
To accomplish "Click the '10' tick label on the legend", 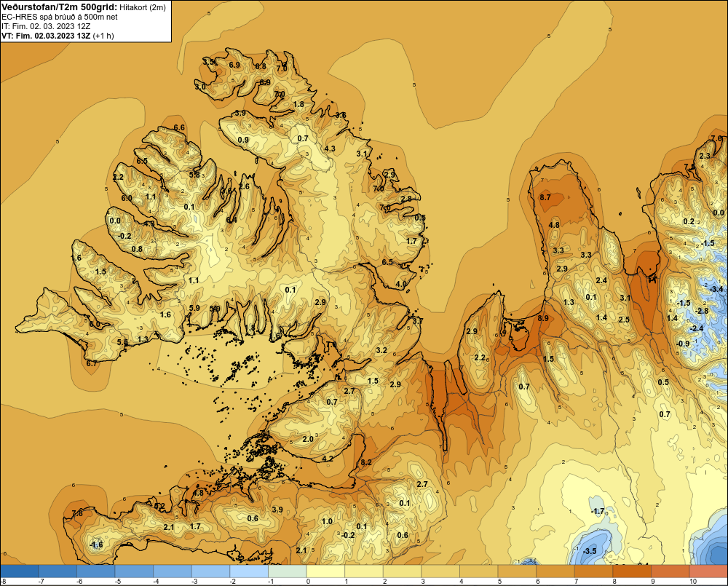I will (693, 582).
